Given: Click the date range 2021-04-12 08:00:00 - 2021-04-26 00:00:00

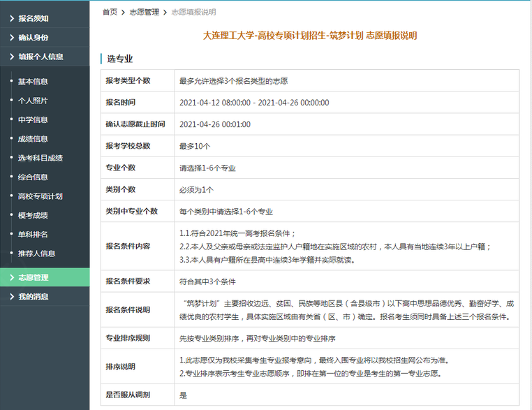Looking at the screenshot, I should (x=254, y=103).
